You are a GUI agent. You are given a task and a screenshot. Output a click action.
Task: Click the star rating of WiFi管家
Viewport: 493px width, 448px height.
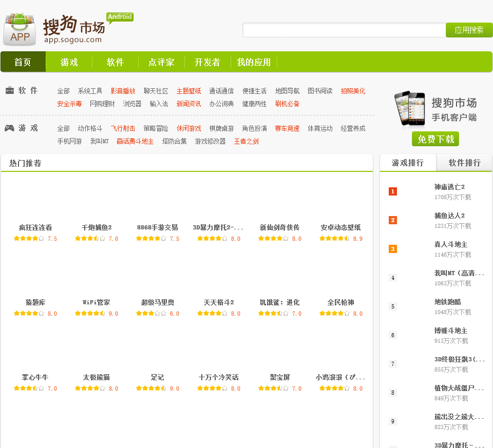pos(90,314)
